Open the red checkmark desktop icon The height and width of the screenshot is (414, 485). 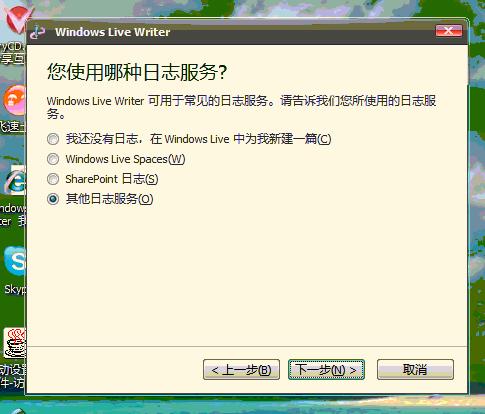[17, 17]
